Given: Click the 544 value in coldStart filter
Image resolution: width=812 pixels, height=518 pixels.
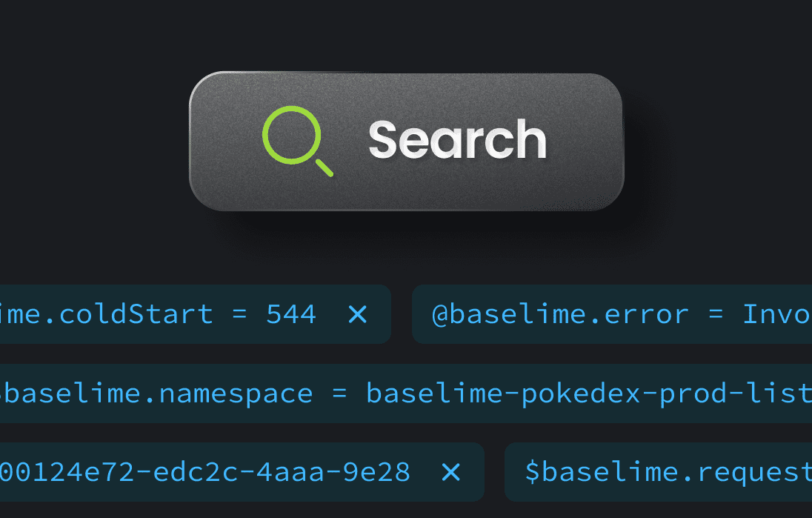Looking at the screenshot, I should click(291, 314).
